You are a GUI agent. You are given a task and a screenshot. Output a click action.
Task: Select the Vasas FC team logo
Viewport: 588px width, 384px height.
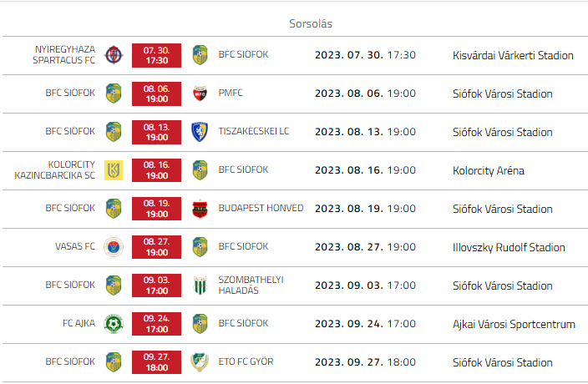click(x=114, y=247)
